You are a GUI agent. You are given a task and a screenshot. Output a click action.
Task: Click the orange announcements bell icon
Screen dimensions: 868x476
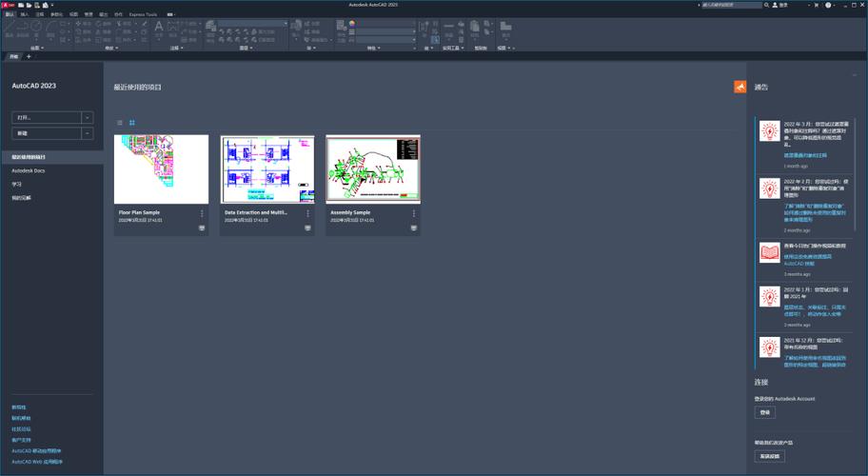coord(740,87)
